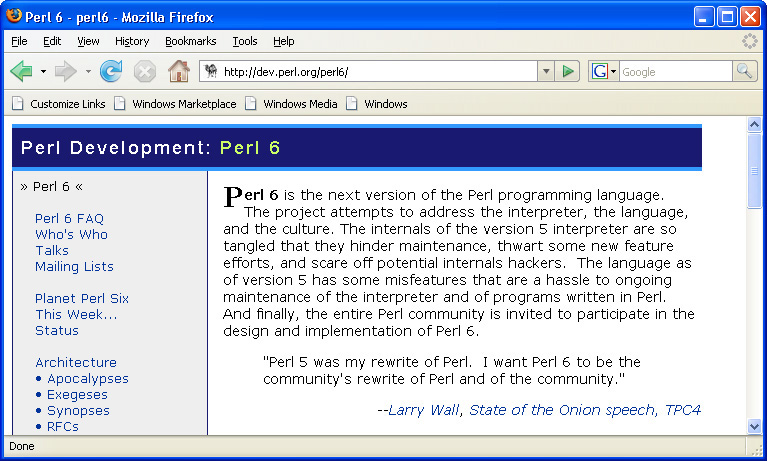This screenshot has height=461, width=767.
Task: Click the vertical scrollbar thumb
Action: point(754,171)
